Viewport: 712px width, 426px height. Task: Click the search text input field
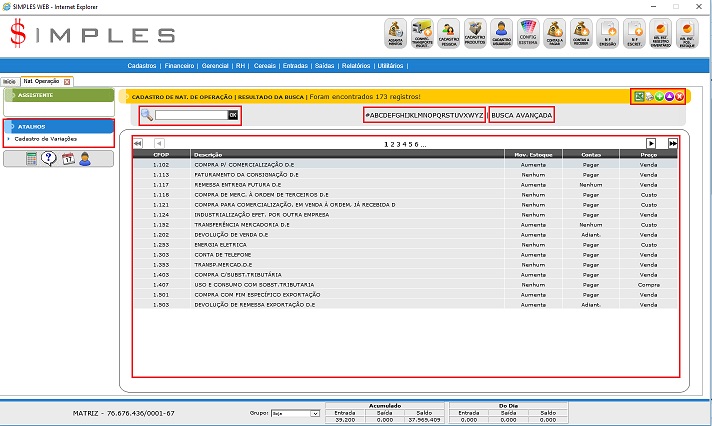(190, 115)
